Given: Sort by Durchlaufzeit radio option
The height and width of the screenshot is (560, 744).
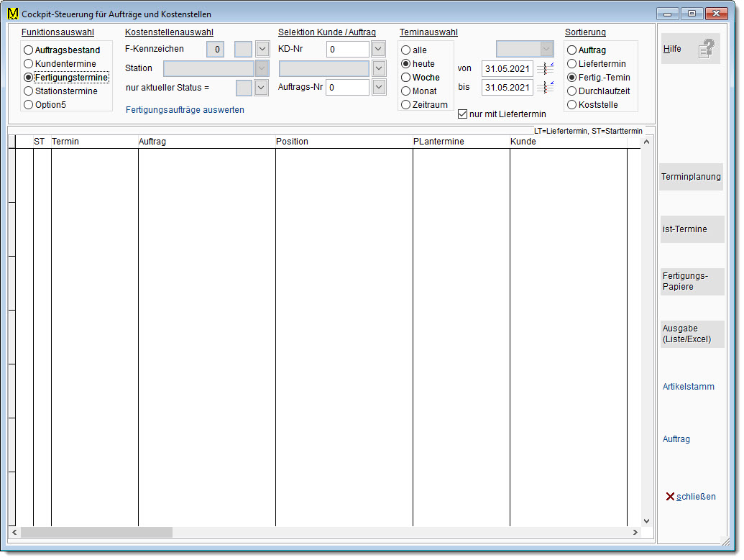Looking at the screenshot, I should [572, 91].
